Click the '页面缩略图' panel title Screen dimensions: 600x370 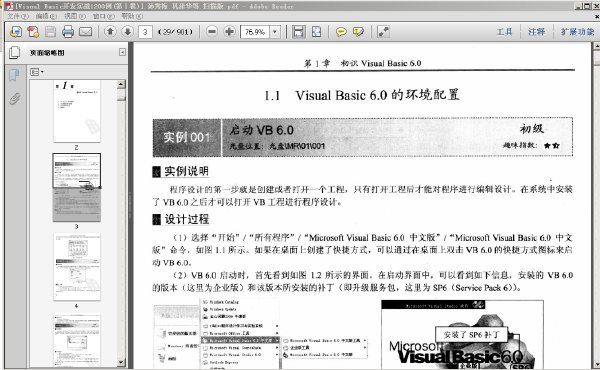click(47, 53)
